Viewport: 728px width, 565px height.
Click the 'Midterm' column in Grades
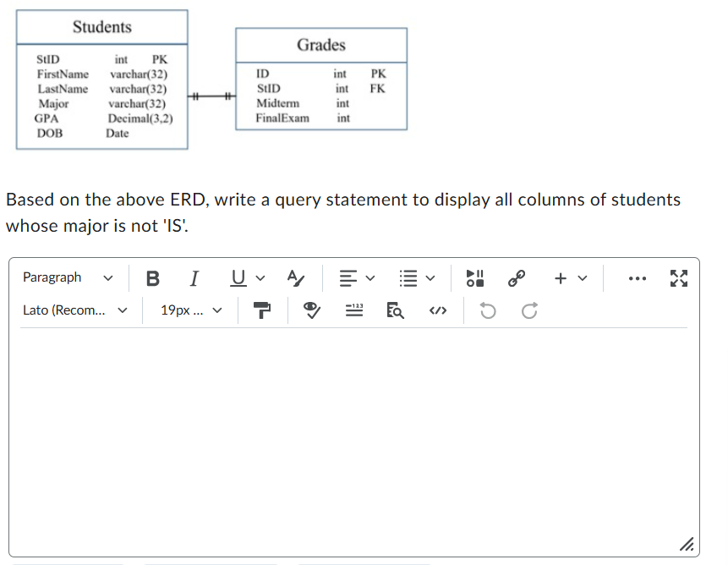pos(278,103)
